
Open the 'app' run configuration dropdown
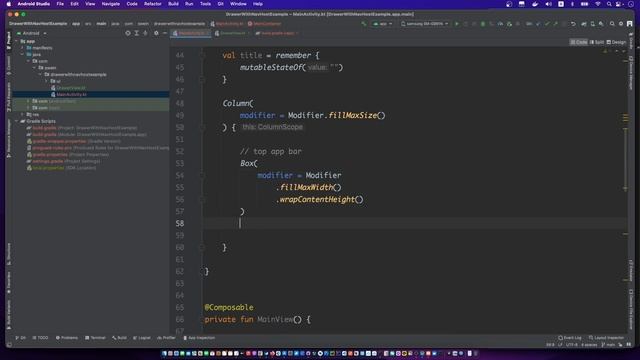click(x=382, y=24)
